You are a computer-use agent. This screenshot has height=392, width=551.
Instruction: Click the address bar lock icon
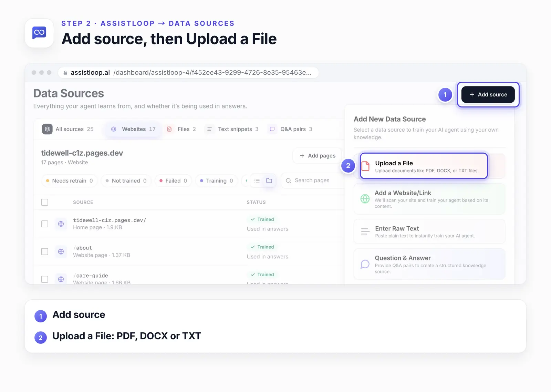[65, 73]
